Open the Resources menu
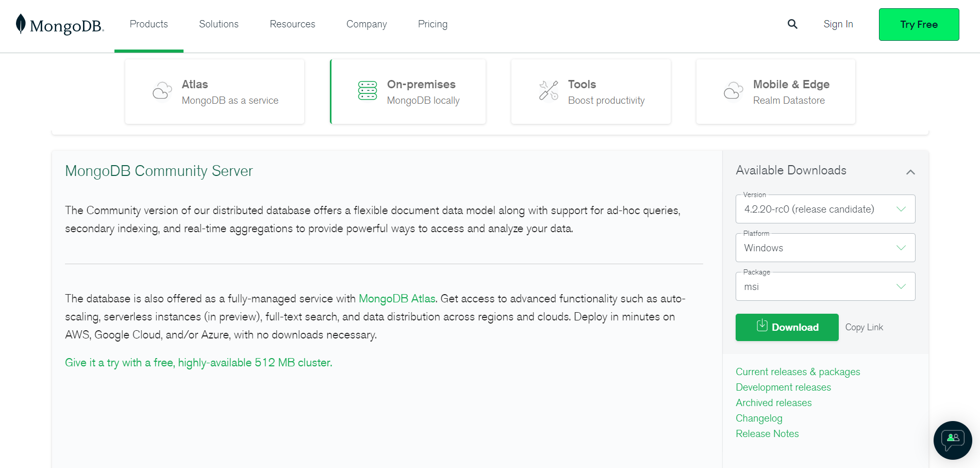This screenshot has width=980, height=468. tap(292, 24)
